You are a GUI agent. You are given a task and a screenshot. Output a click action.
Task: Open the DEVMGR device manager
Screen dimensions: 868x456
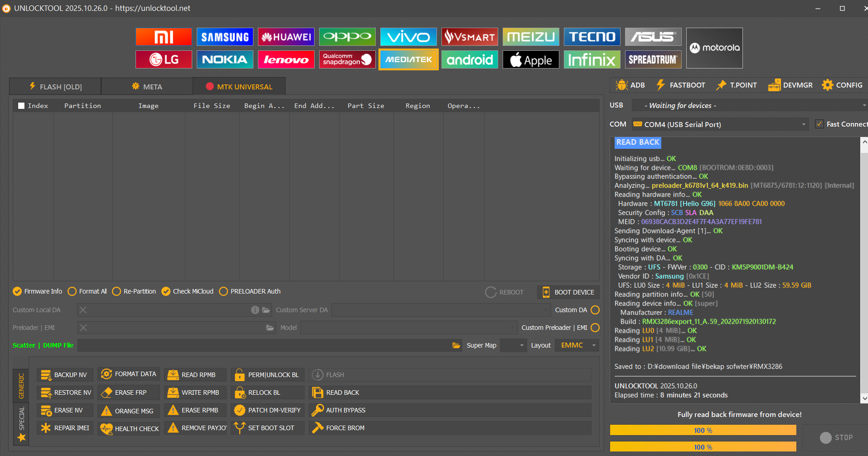click(790, 85)
